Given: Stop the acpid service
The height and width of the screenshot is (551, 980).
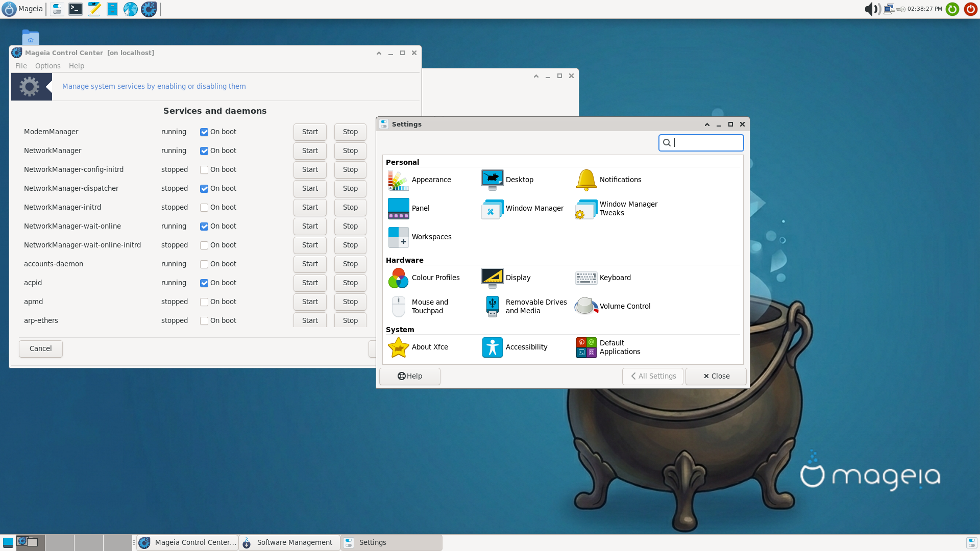Looking at the screenshot, I should [x=350, y=283].
